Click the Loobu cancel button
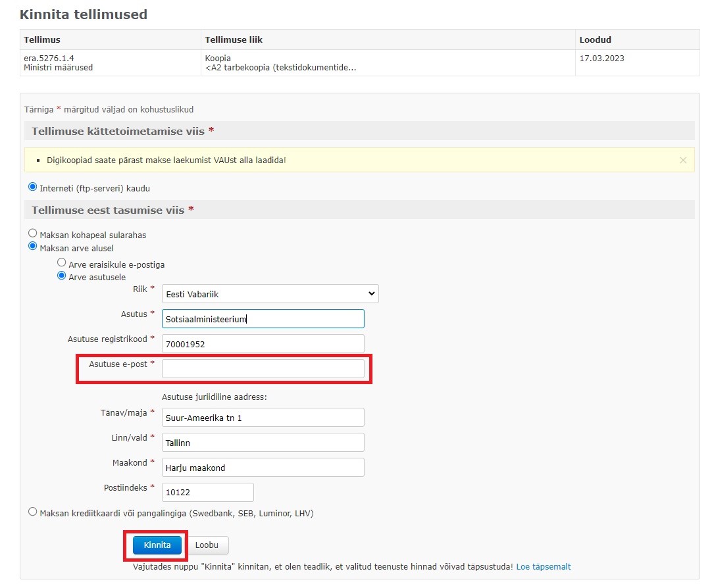Image resolution: width=712 pixels, height=588 pixels. pyautogui.click(x=208, y=545)
